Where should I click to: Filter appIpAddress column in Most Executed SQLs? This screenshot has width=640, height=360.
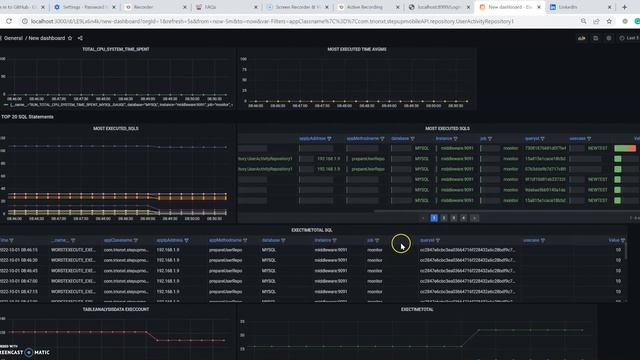329,139
